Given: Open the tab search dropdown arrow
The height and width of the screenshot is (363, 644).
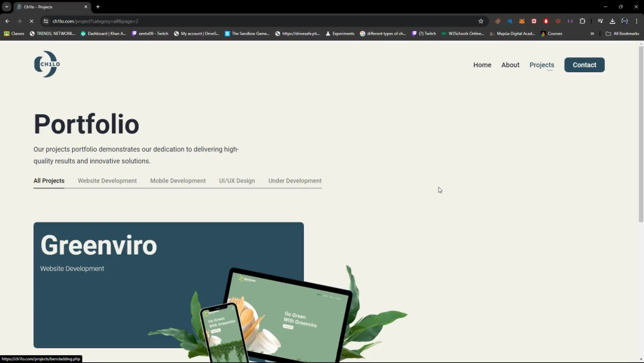Looking at the screenshot, I should [x=6, y=6].
